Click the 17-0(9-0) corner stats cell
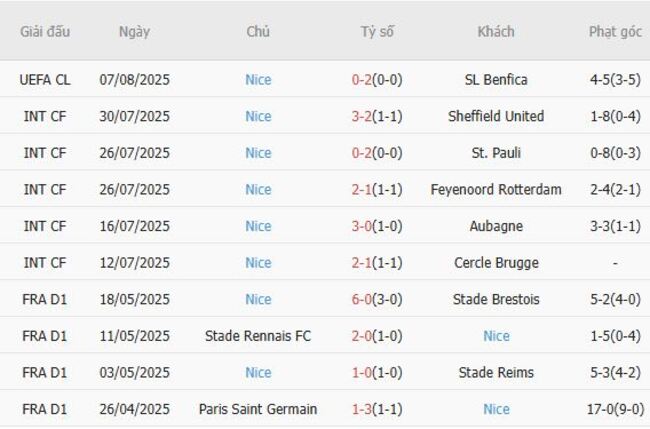 [615, 409]
